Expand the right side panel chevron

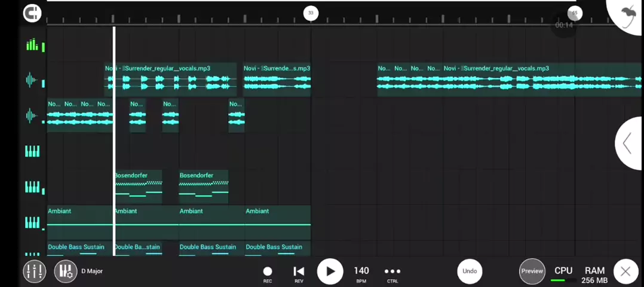coord(628,143)
